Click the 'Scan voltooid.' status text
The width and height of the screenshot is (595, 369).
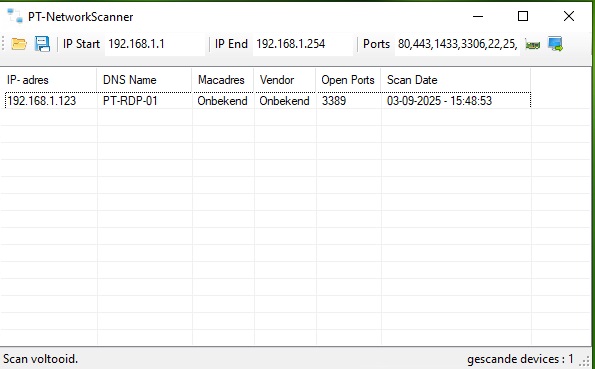coord(41,359)
